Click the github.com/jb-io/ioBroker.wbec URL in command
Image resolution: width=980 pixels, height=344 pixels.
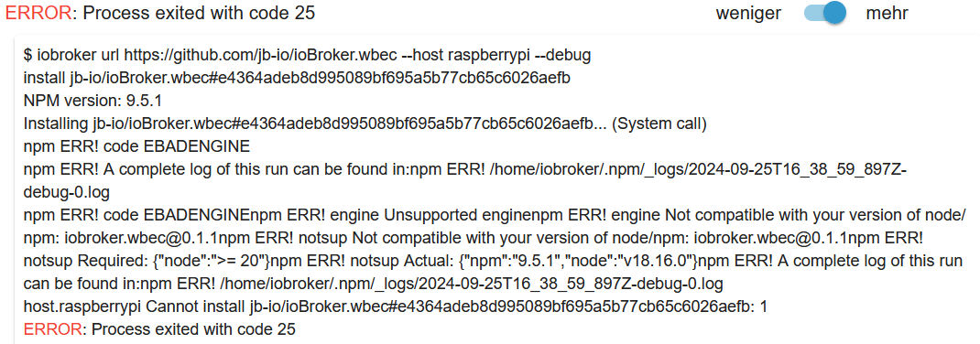click(x=261, y=55)
